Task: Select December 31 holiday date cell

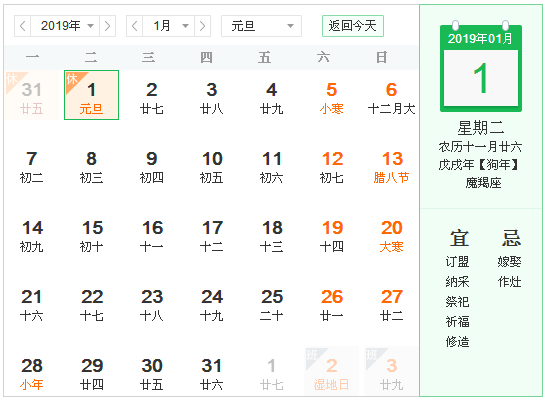Action: 32,95
